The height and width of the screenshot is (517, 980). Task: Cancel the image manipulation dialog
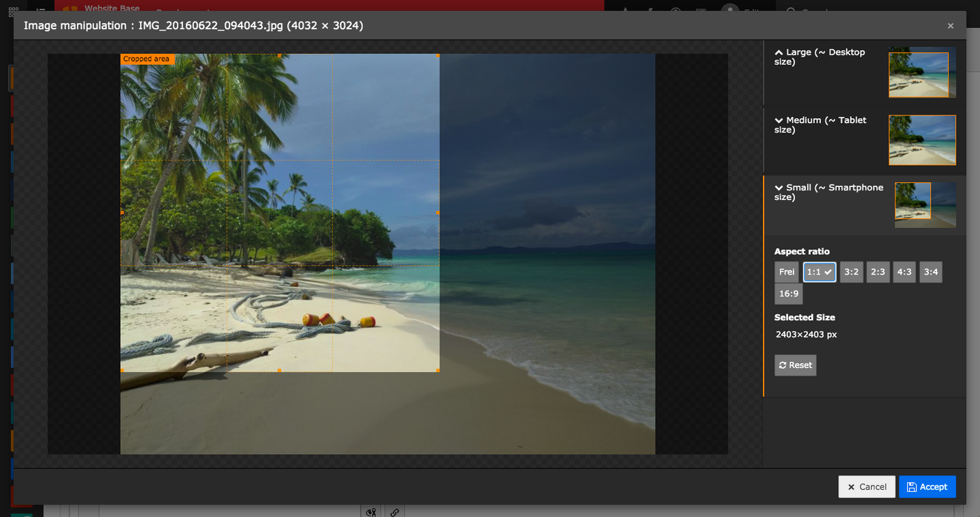[x=866, y=486]
